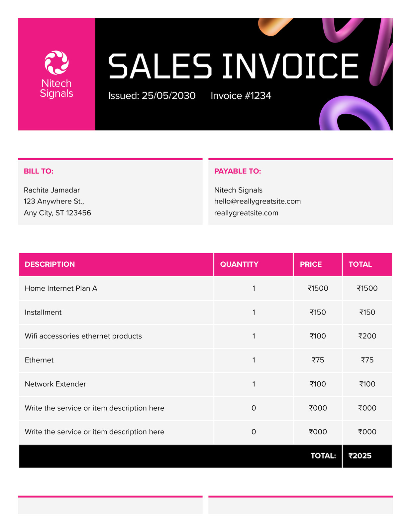
Task: Click the name Rachita Jamadar
Action: [52, 190]
